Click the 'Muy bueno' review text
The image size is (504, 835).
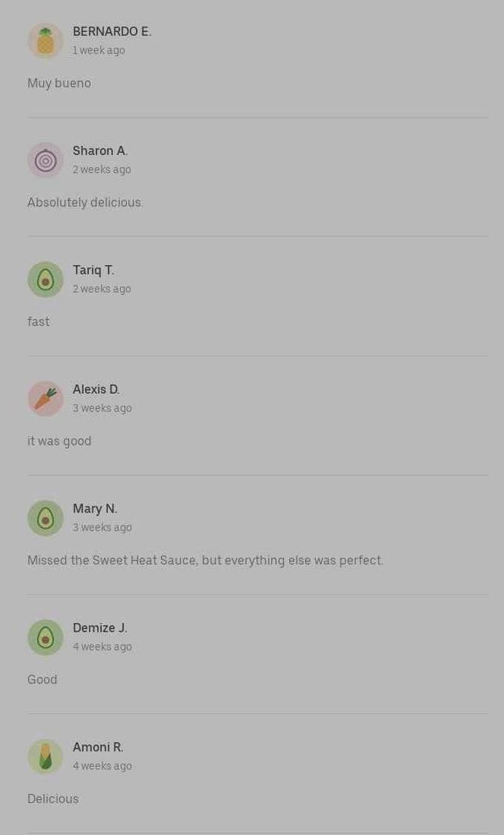point(59,83)
